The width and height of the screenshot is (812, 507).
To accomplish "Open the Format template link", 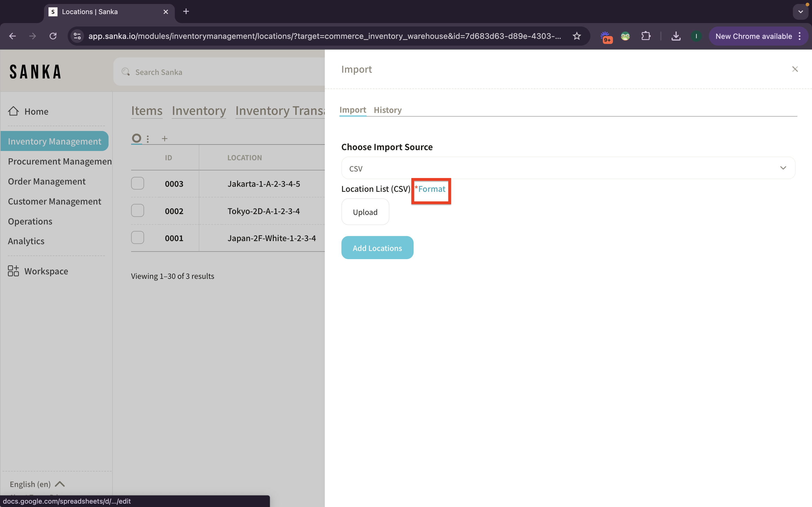I will click(x=431, y=189).
